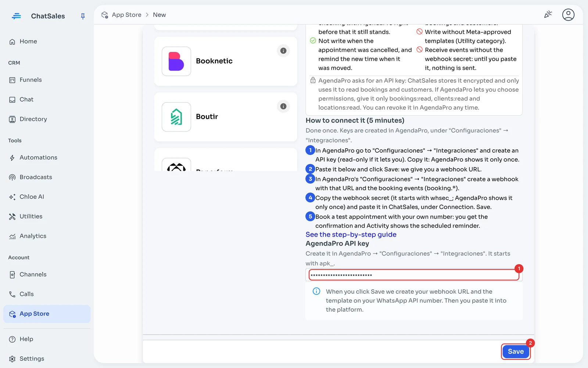
Task: Save the AgendaPro connection
Action: click(516, 351)
